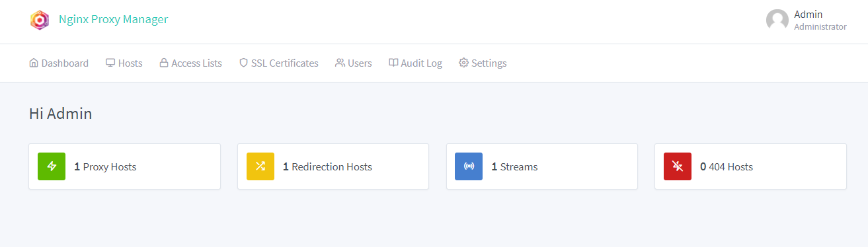Switch to the Access Lists section
This screenshot has height=247, width=868.
[x=190, y=63]
